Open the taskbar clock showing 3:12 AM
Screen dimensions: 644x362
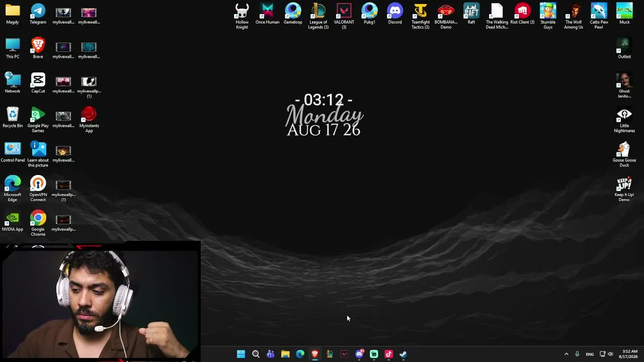click(628, 354)
